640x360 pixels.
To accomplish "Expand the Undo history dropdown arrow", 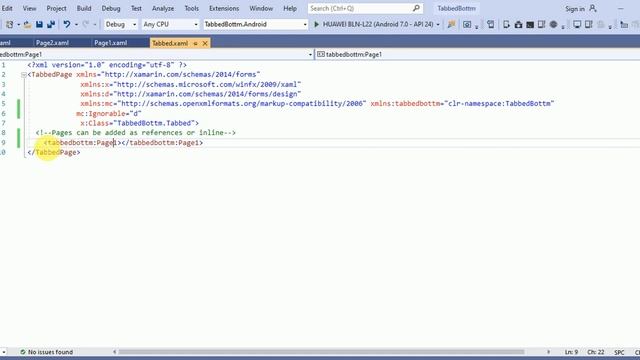I will [76, 25].
